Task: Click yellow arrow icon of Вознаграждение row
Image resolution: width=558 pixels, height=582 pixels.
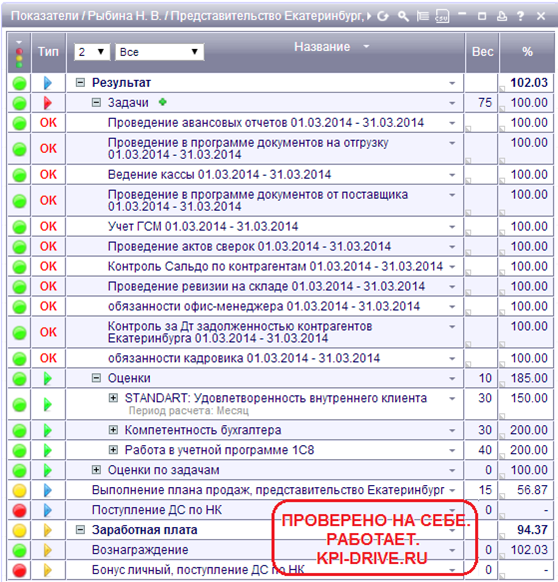Action: point(48,550)
